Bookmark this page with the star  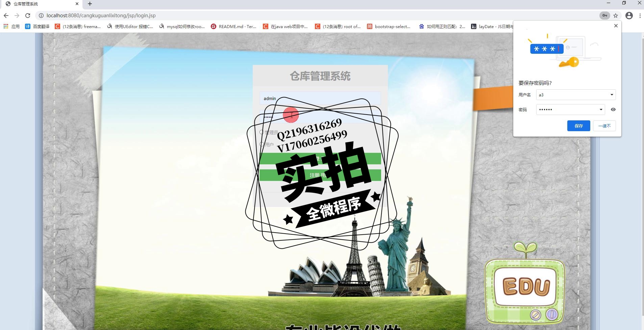tap(616, 16)
